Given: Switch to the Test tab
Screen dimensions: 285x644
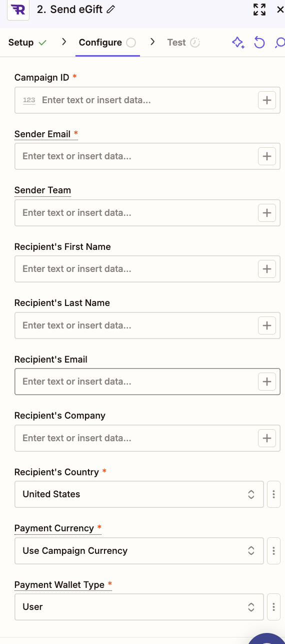Looking at the screenshot, I should pyautogui.click(x=183, y=43).
